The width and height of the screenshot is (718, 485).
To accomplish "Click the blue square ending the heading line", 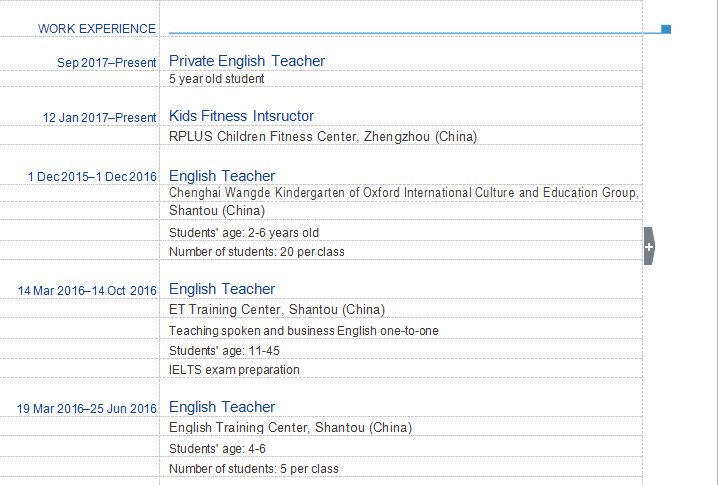I will (x=666, y=29).
